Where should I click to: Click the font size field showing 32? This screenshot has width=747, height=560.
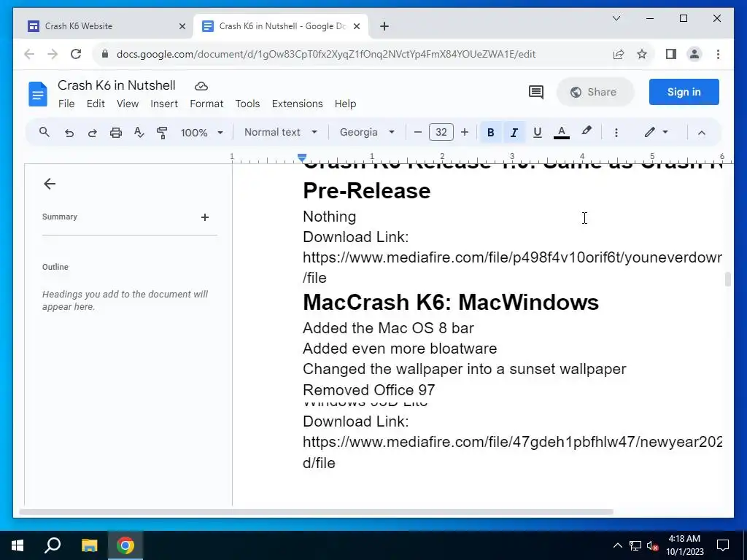[441, 133]
